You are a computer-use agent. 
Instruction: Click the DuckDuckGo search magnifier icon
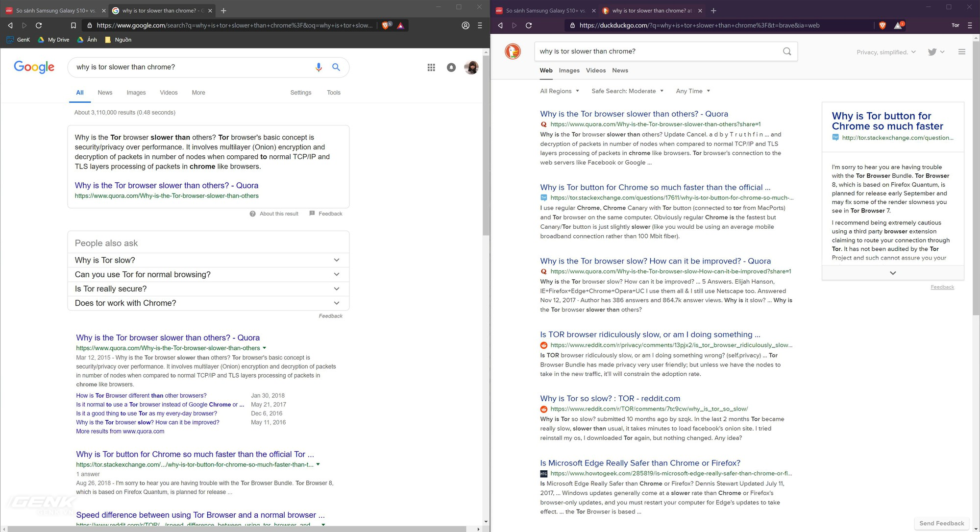pyautogui.click(x=786, y=51)
